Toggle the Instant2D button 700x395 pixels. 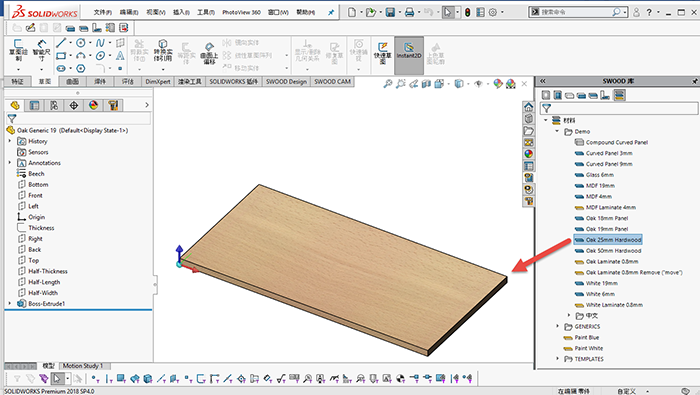coord(409,55)
